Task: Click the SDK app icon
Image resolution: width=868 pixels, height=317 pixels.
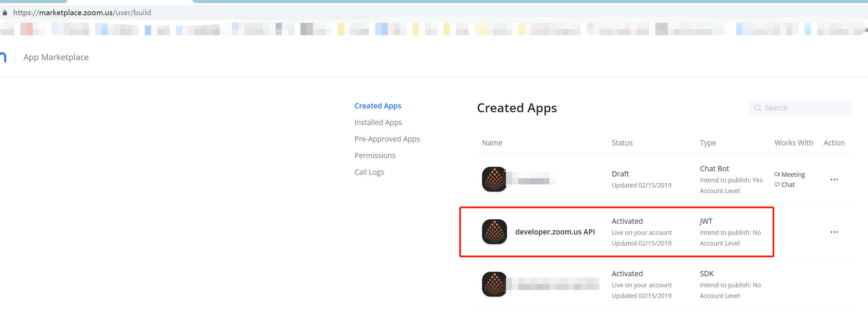Action: 495,284
